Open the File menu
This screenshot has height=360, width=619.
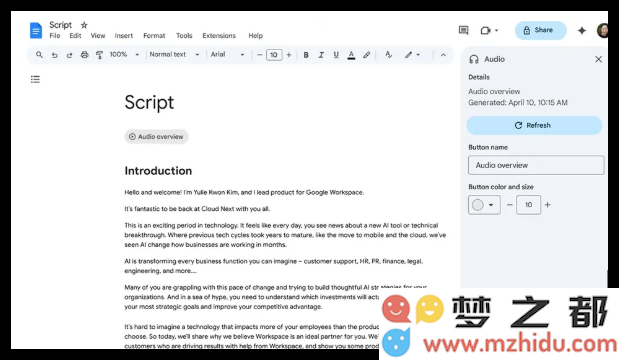point(54,36)
